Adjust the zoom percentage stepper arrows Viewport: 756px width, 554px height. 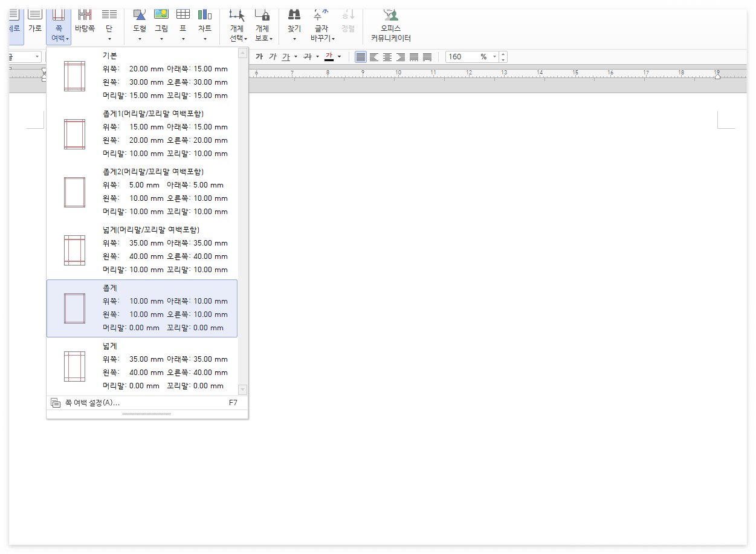coord(503,57)
